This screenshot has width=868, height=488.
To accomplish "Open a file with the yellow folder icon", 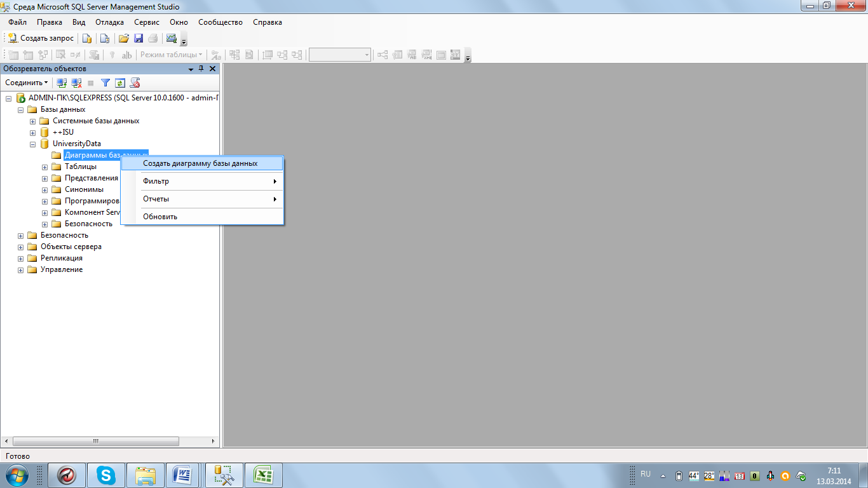I will pyautogui.click(x=124, y=38).
